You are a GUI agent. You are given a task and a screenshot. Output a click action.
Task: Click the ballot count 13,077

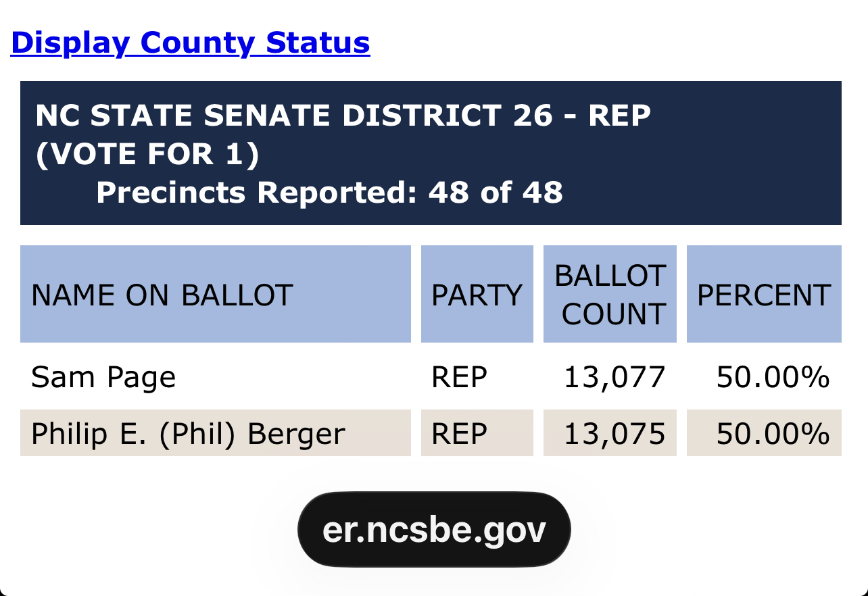point(614,377)
